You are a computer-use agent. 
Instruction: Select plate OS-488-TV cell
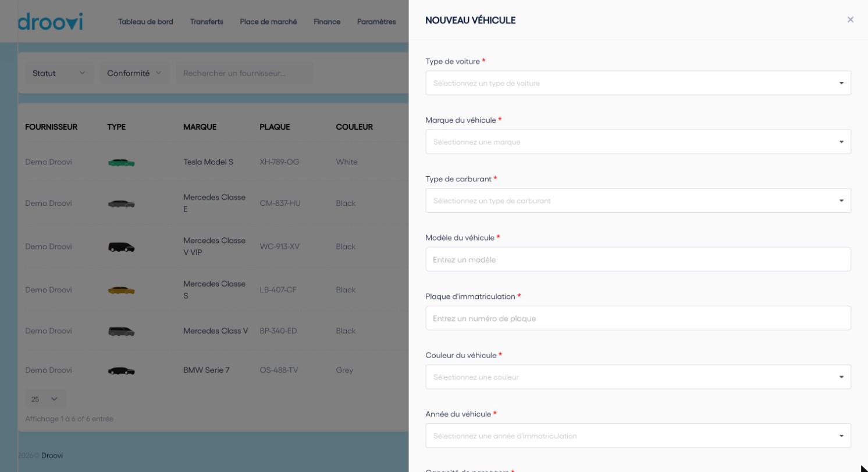pyautogui.click(x=279, y=370)
